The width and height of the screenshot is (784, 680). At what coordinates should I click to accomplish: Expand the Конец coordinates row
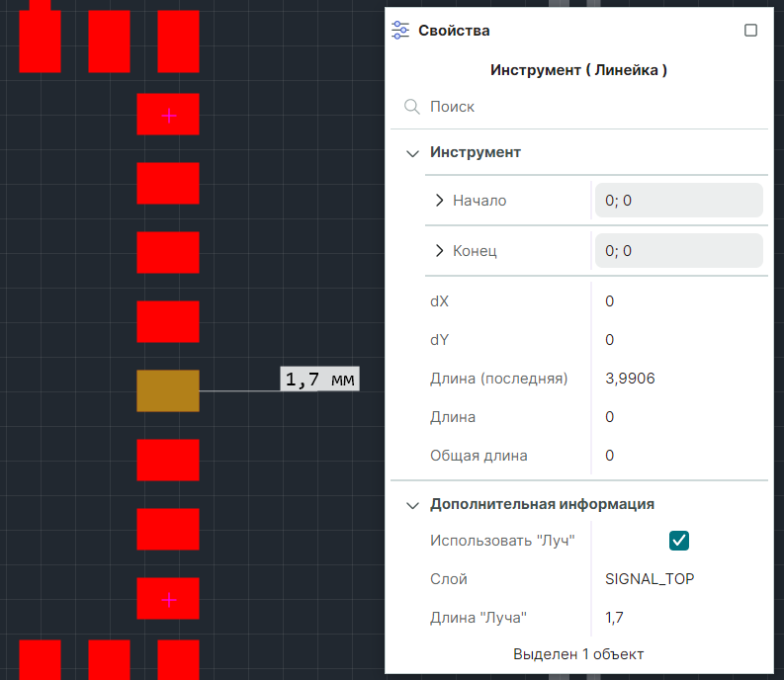439,250
